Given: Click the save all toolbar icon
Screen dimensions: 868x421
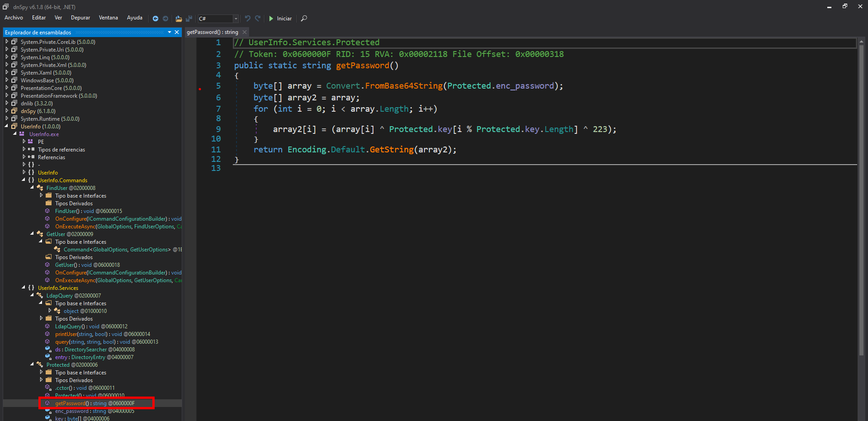Looking at the screenshot, I should click(x=189, y=19).
